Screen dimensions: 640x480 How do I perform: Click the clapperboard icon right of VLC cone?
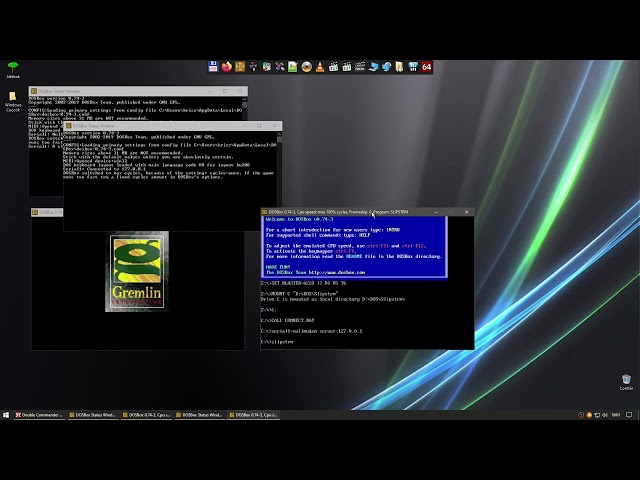pyautogui.click(x=333, y=67)
